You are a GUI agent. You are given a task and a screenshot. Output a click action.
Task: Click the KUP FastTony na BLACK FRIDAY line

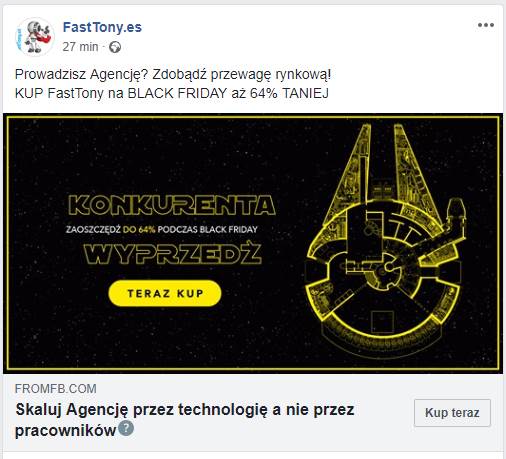172,93
